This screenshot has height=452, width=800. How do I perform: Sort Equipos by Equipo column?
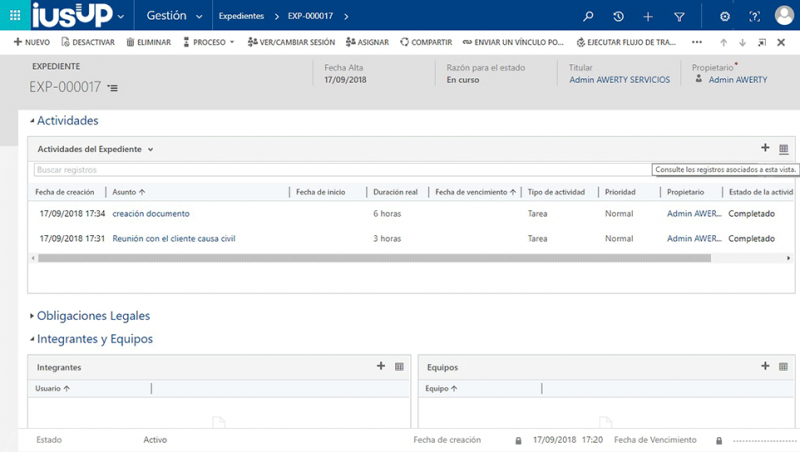[x=441, y=389]
